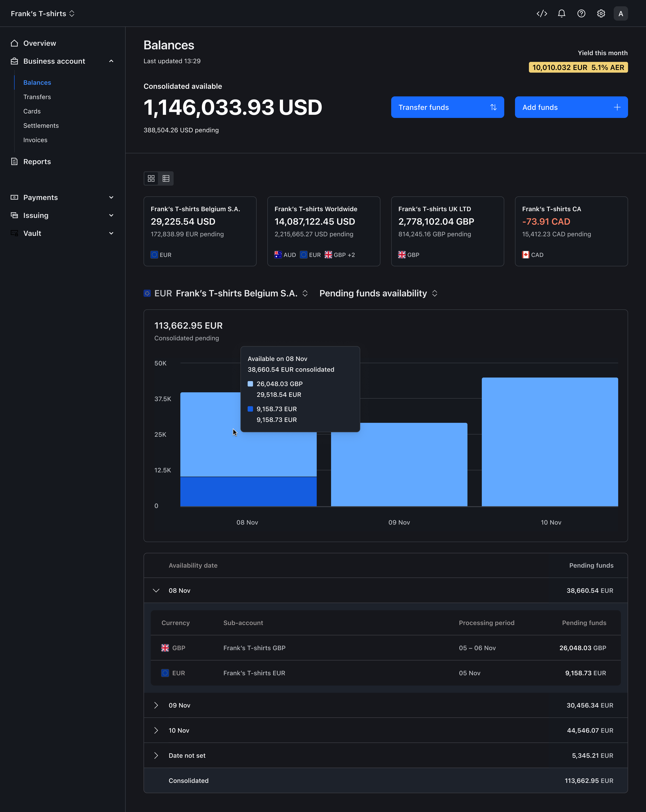Viewport: 646px width, 812px height.
Task: Click the Vault icon in sidebar
Action: (x=14, y=233)
